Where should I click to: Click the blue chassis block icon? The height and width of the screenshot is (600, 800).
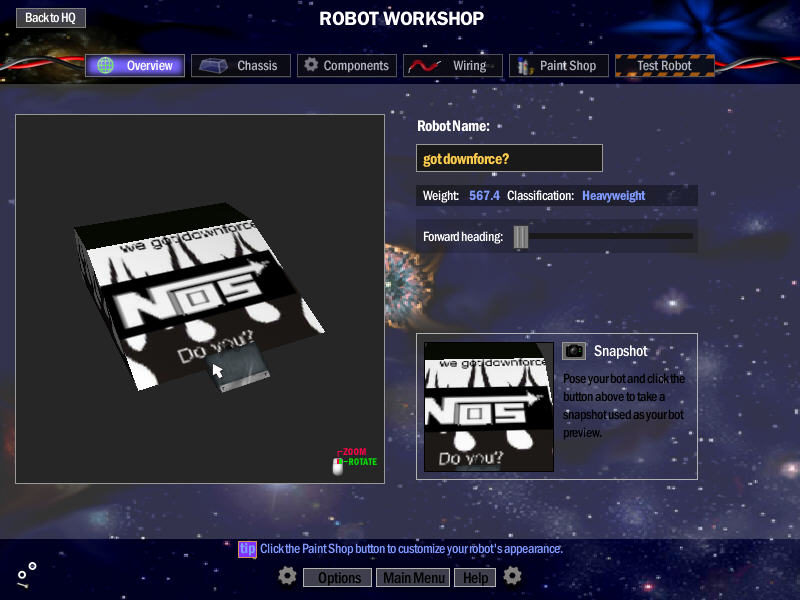click(x=213, y=66)
